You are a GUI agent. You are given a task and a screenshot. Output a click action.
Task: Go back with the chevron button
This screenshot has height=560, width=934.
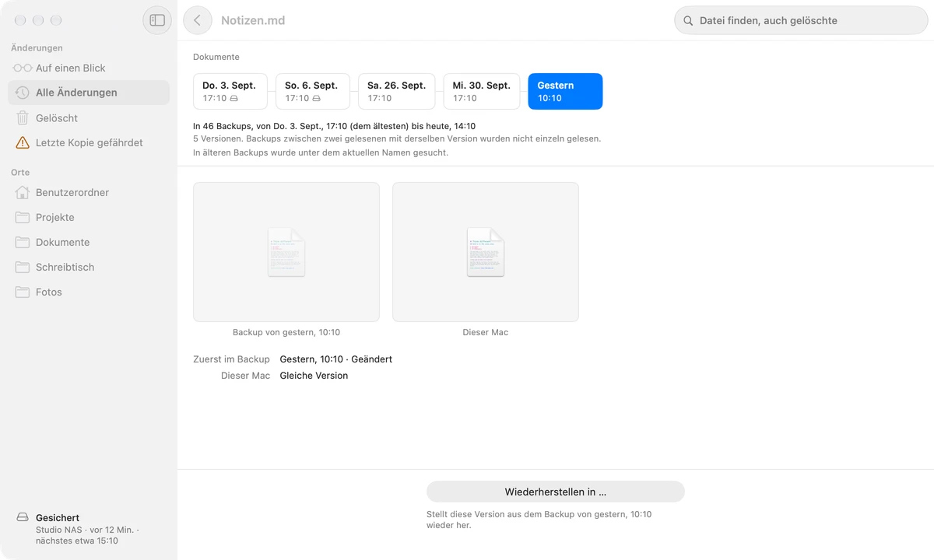pyautogui.click(x=198, y=20)
